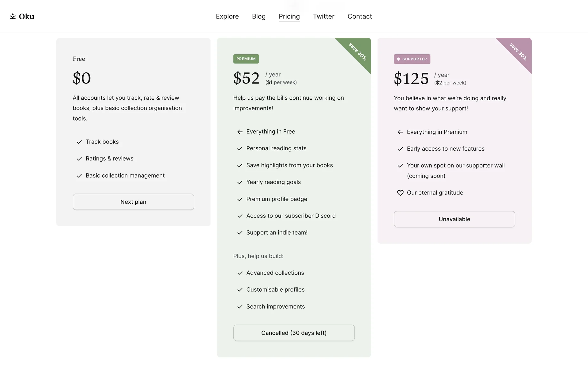Click the green PREMIUM badge label

tap(246, 59)
